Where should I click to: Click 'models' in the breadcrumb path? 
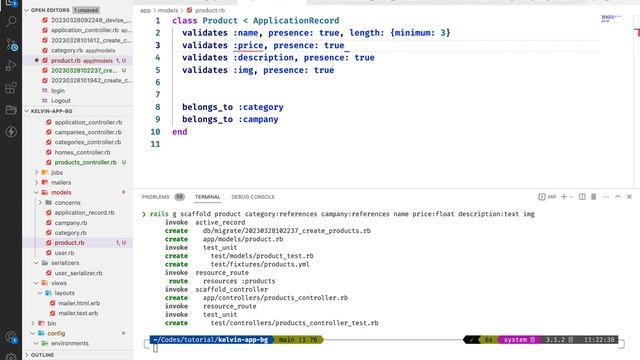[x=168, y=10]
